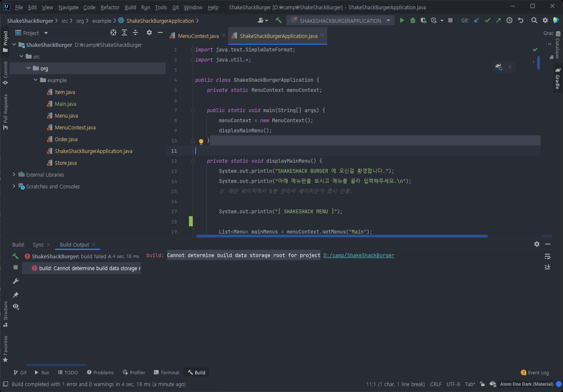This screenshot has width=563, height=392.
Task: Open user account dropdown in toolbar
Action: pyautogui.click(x=263, y=20)
